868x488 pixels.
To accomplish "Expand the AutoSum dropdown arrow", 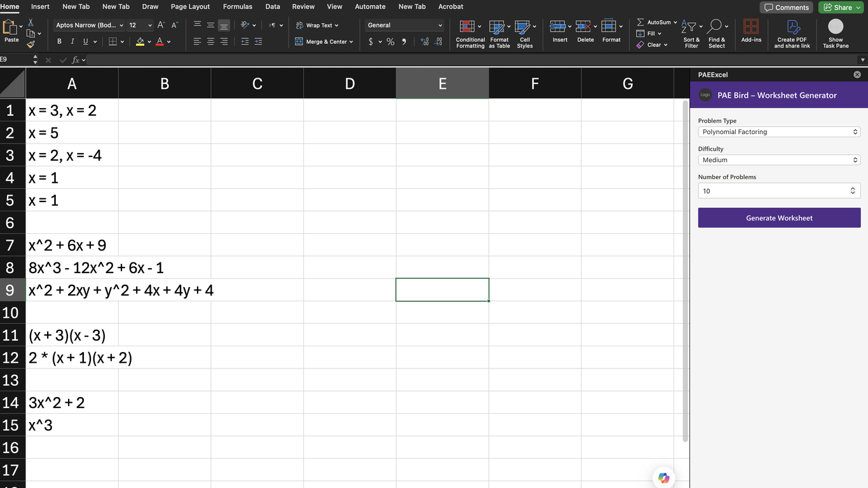I will 675,22.
